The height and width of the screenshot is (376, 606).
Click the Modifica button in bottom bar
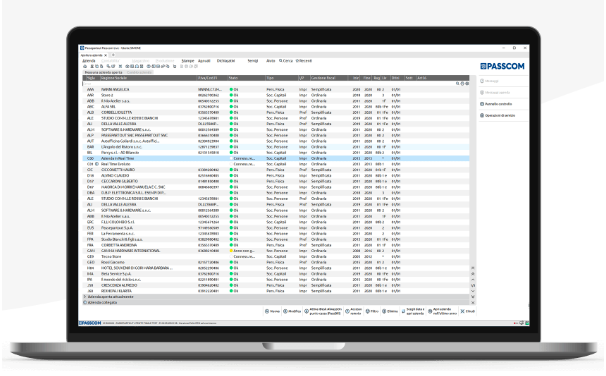(x=292, y=311)
